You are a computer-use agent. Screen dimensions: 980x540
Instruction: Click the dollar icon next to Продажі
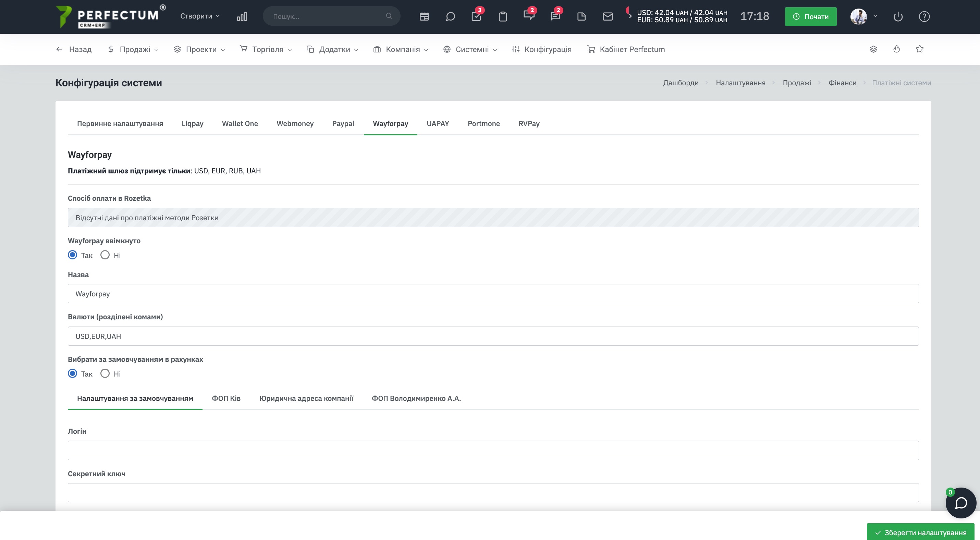111,49
